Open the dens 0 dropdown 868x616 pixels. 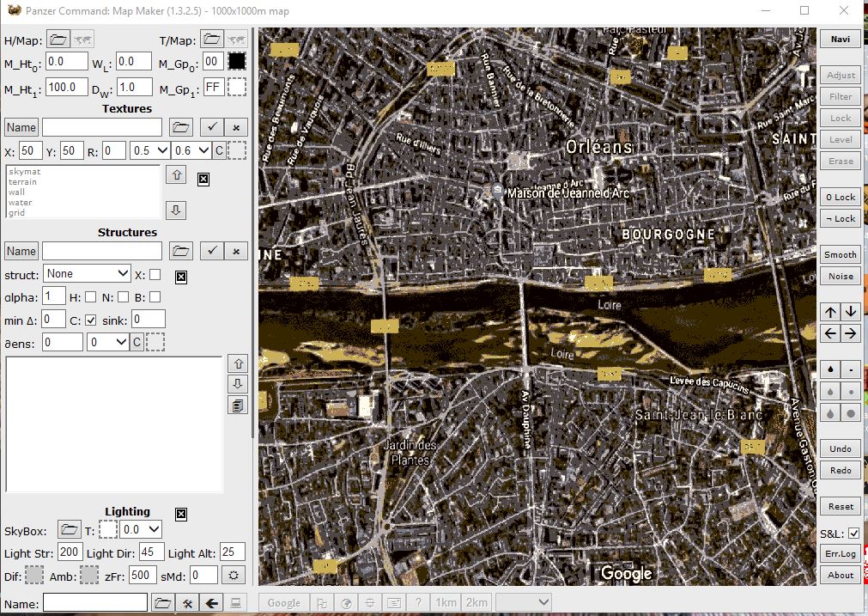[x=107, y=342]
